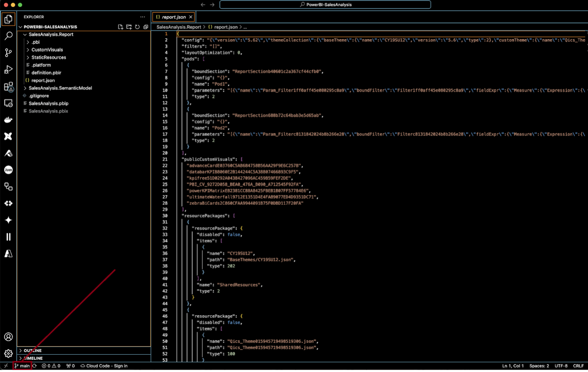Refresh the Explorer file tree
The image size is (588, 372).
point(137,27)
